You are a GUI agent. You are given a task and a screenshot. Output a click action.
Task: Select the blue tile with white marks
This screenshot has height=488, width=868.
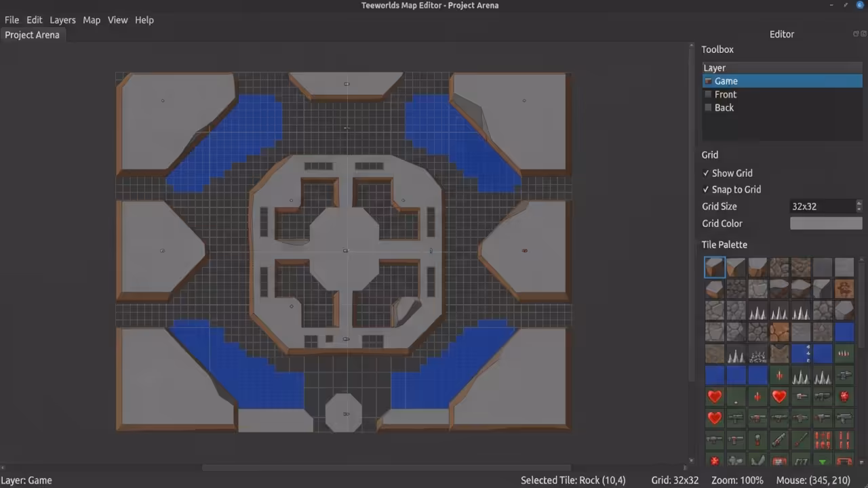[x=801, y=354]
